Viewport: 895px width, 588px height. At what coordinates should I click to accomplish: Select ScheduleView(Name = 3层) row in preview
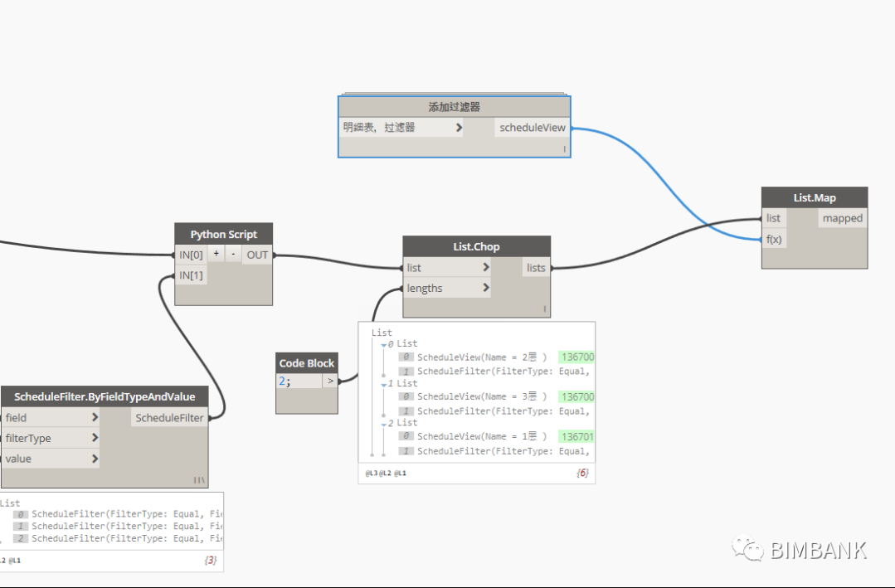click(482, 396)
